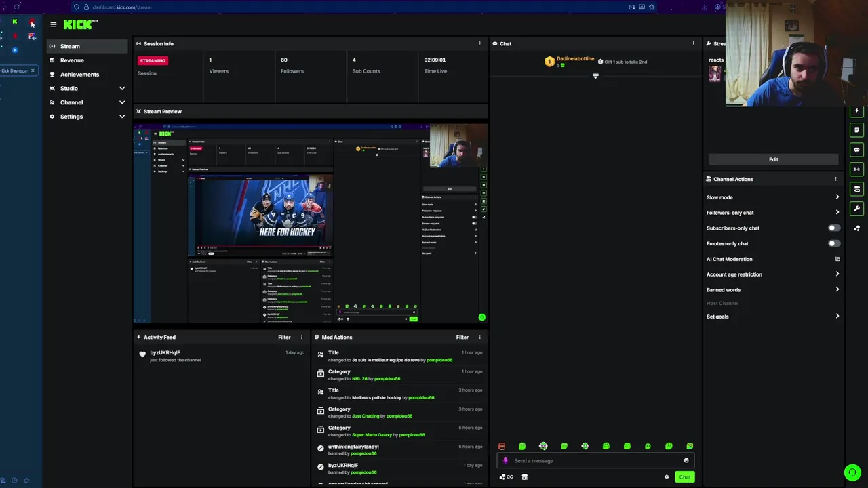Click the green circle button on stream preview
Viewport: 868px width, 488px height.
481,317
